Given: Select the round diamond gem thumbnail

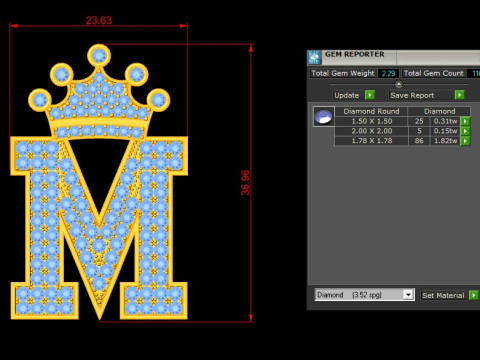Looking at the screenshot, I should [324, 116].
